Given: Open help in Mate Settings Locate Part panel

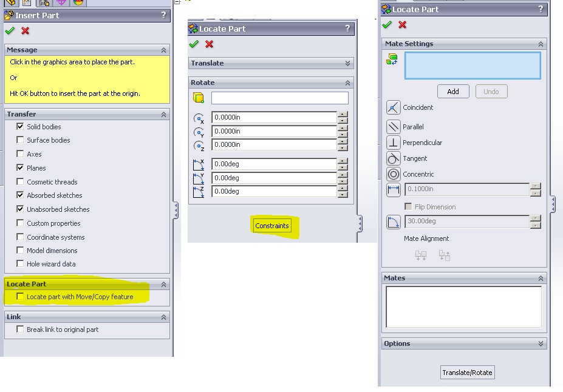Looking at the screenshot, I should tap(541, 9).
